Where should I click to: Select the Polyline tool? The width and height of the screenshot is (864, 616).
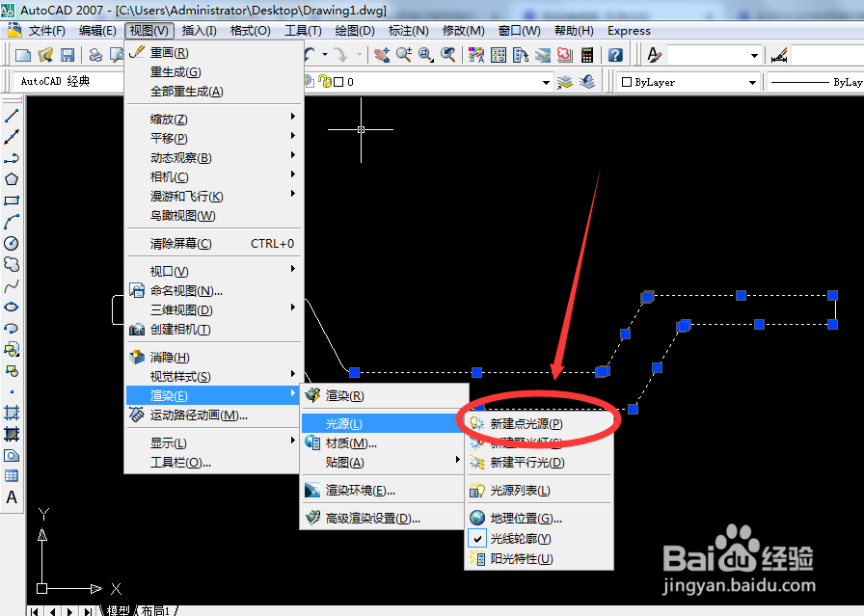pos(12,158)
